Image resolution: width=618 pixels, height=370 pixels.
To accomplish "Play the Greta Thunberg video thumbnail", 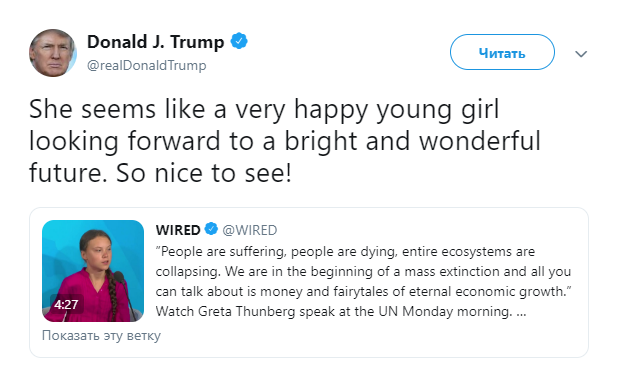I will tap(93, 271).
